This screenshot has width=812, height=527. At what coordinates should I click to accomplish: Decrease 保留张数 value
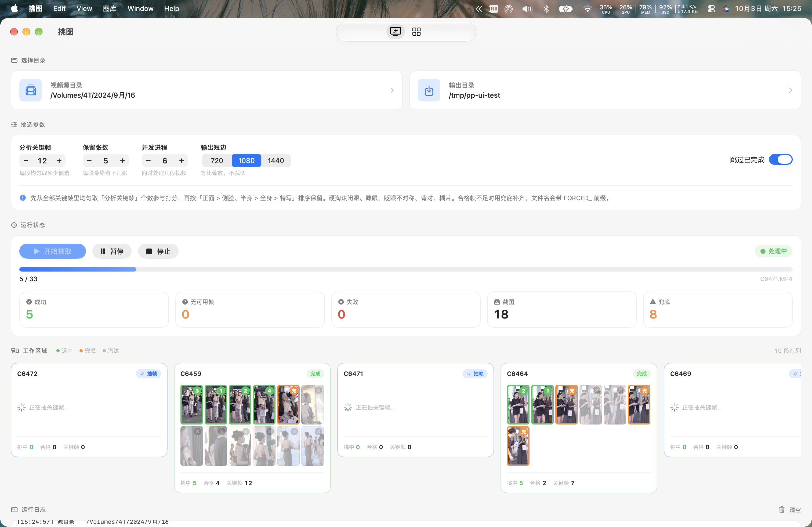[x=89, y=160]
